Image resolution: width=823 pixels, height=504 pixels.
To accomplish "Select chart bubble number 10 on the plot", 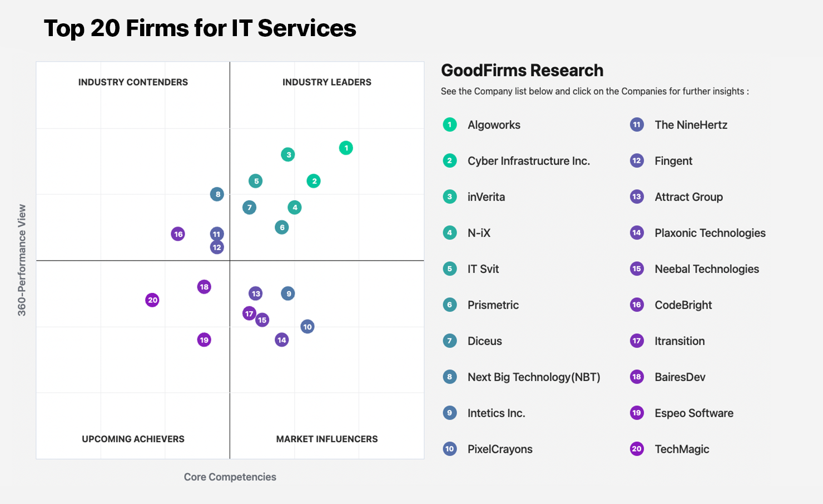I will click(308, 327).
